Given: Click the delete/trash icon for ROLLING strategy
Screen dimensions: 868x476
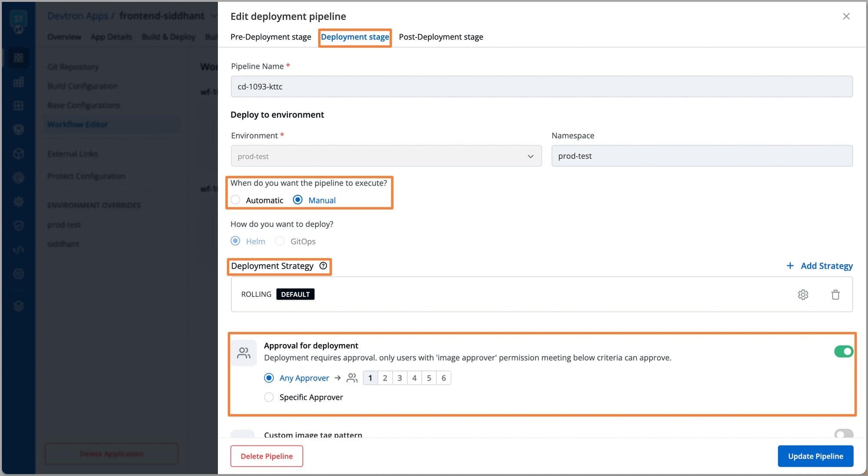Looking at the screenshot, I should point(835,294).
